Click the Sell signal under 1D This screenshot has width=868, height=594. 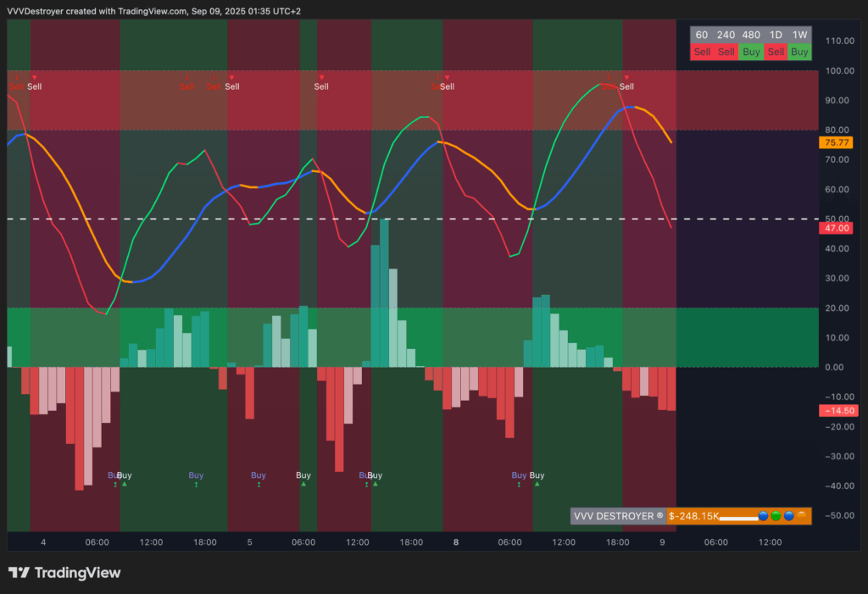point(776,52)
